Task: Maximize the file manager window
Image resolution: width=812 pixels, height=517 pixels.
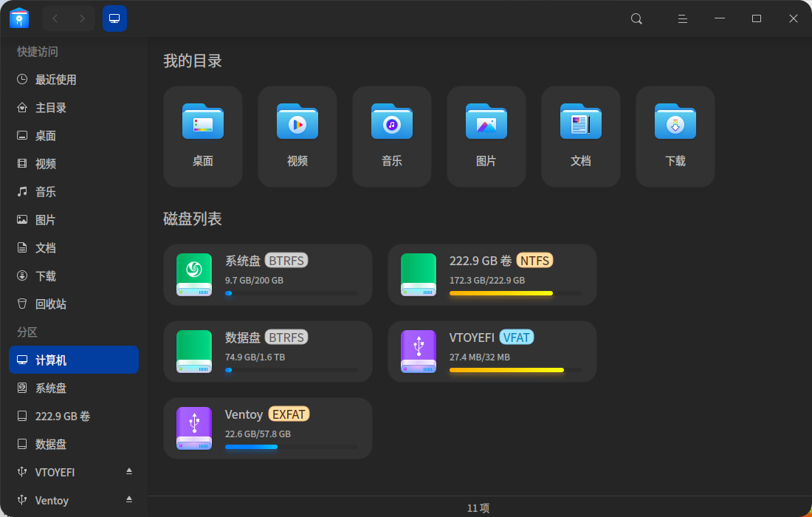Action: click(x=757, y=18)
